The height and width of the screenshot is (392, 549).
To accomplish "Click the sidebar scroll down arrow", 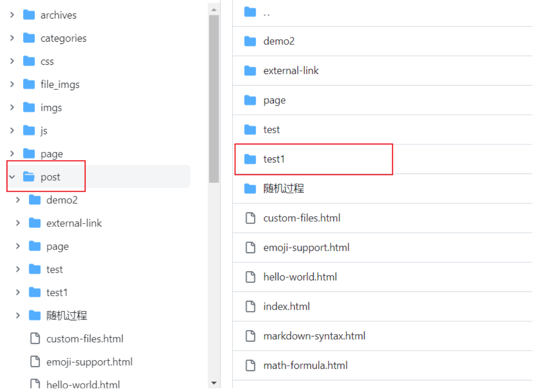I will (214, 383).
